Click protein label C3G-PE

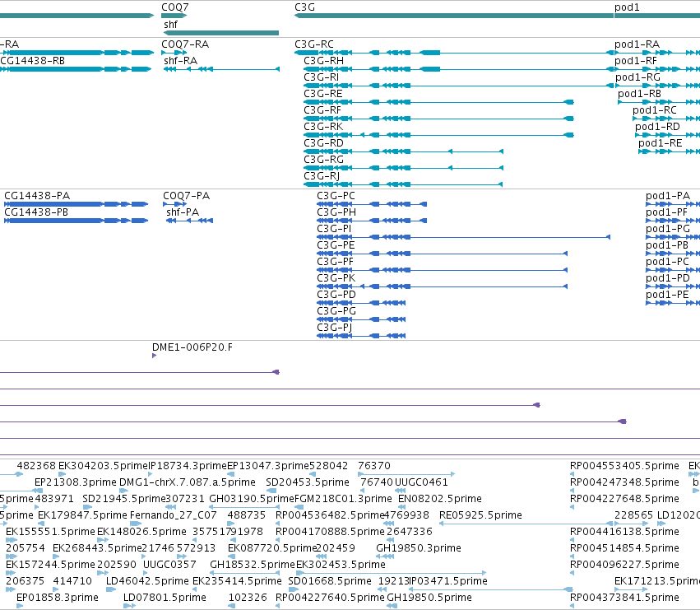[x=336, y=245]
